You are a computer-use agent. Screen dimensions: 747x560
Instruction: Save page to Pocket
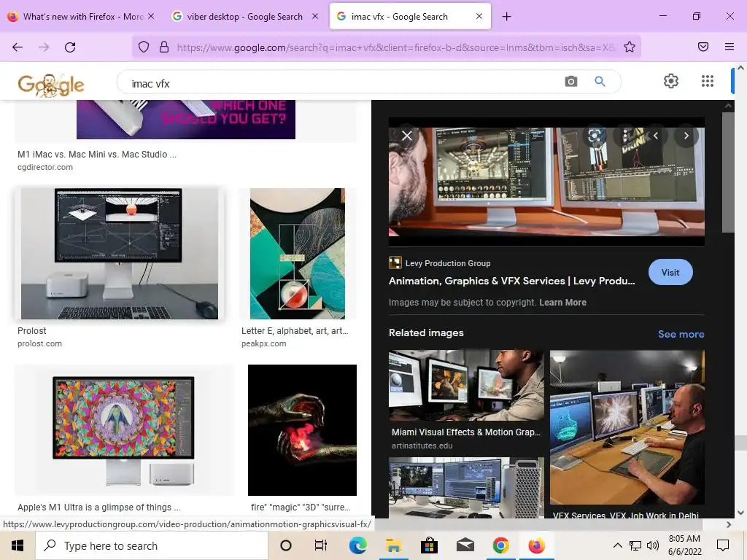(x=703, y=47)
